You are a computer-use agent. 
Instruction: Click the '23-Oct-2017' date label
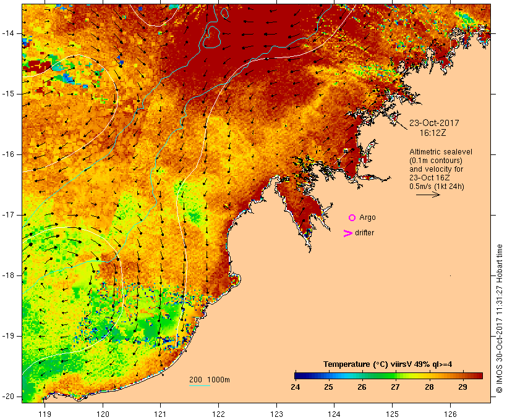pos(434,123)
